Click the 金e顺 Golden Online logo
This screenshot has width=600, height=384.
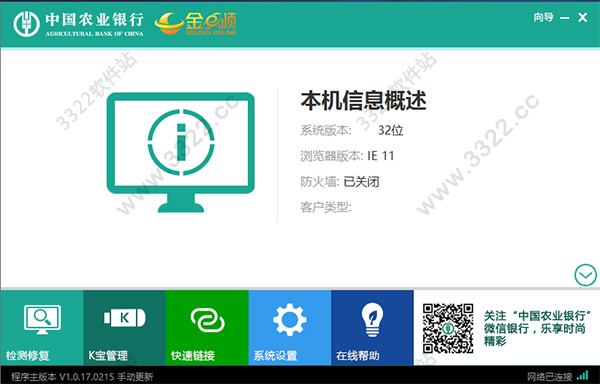click(196, 24)
